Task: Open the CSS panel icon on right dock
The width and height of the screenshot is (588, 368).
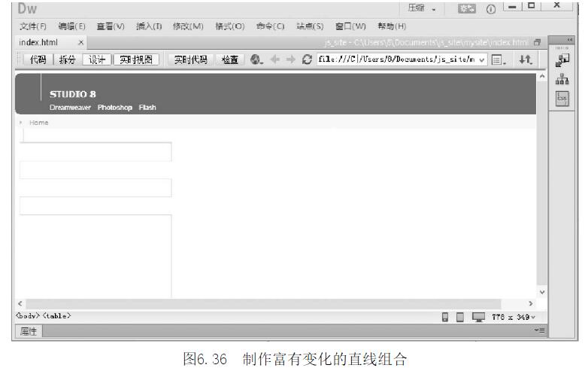Action: pos(562,99)
